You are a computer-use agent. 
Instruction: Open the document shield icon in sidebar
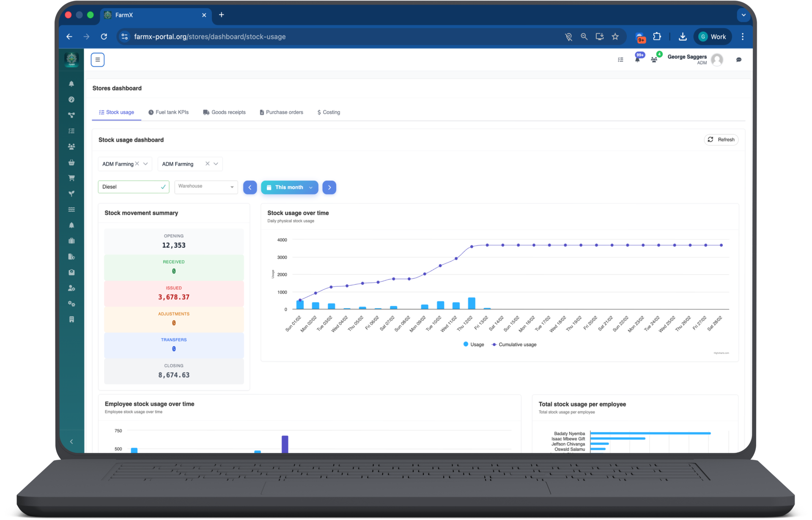pos(71,257)
